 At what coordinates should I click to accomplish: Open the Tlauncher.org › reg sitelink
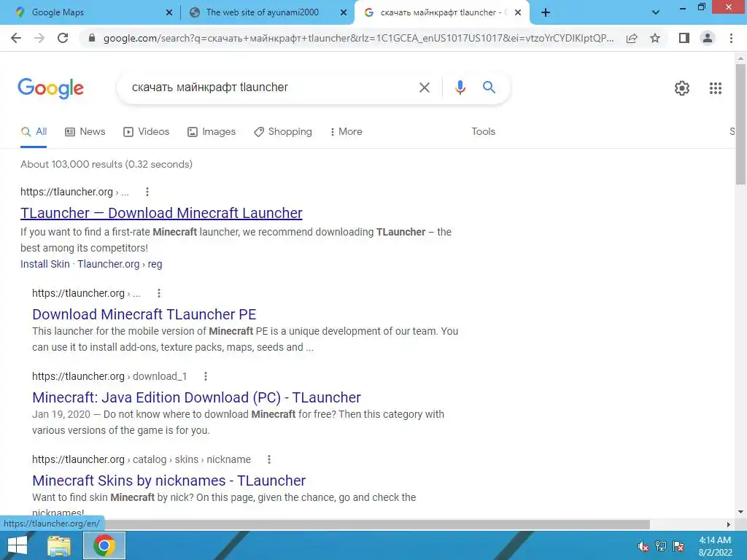pyautogui.click(x=120, y=264)
